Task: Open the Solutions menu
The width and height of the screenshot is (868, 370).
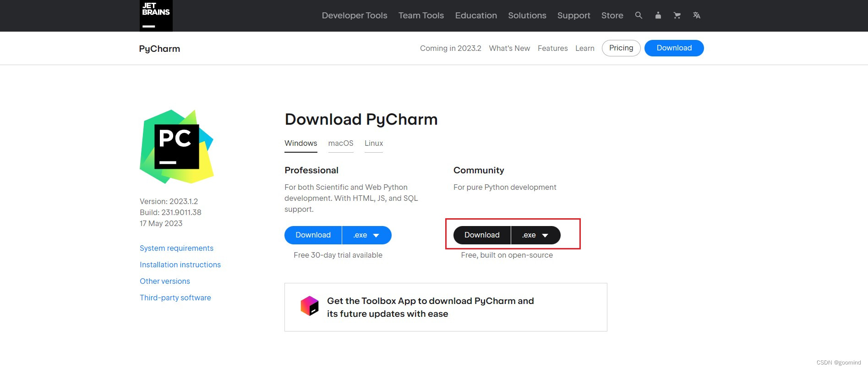Action: tap(527, 15)
